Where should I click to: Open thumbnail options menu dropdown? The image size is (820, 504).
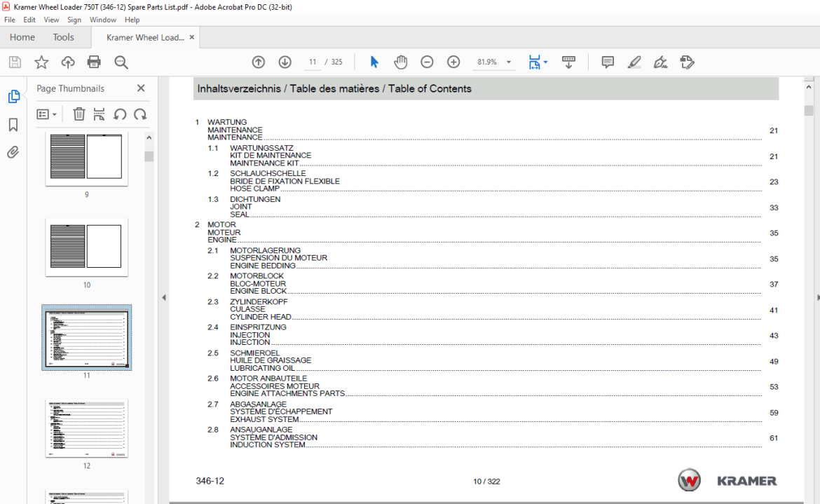click(x=47, y=114)
